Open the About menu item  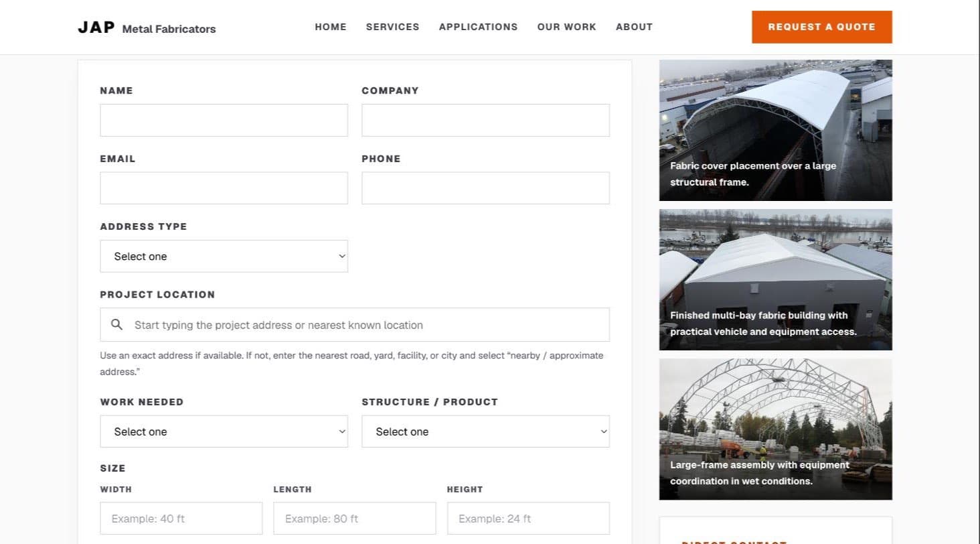pyautogui.click(x=634, y=27)
